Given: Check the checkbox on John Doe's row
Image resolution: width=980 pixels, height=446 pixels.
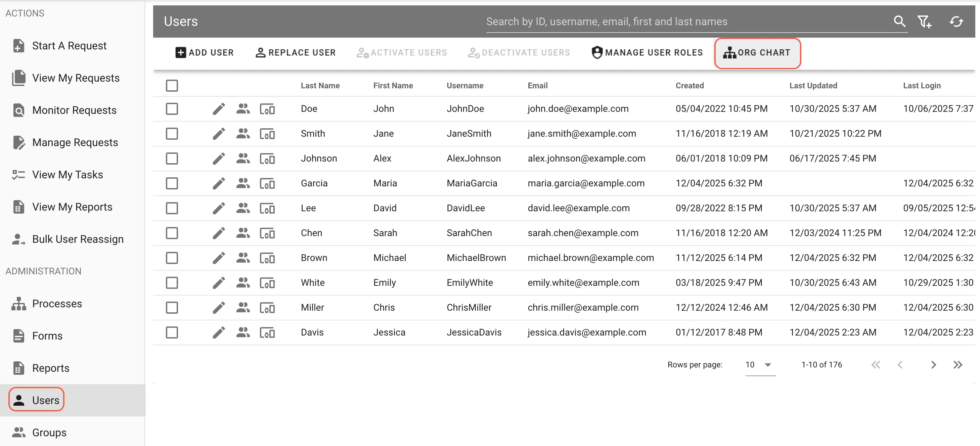Looking at the screenshot, I should [x=172, y=109].
